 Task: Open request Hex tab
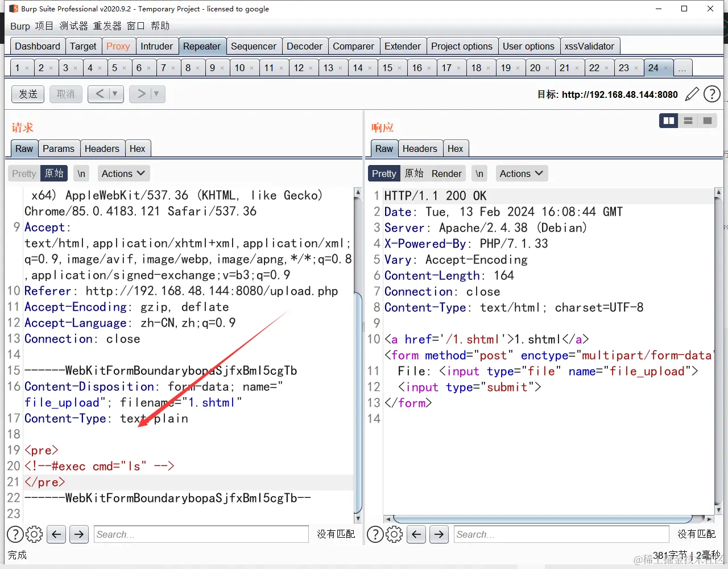tap(137, 149)
